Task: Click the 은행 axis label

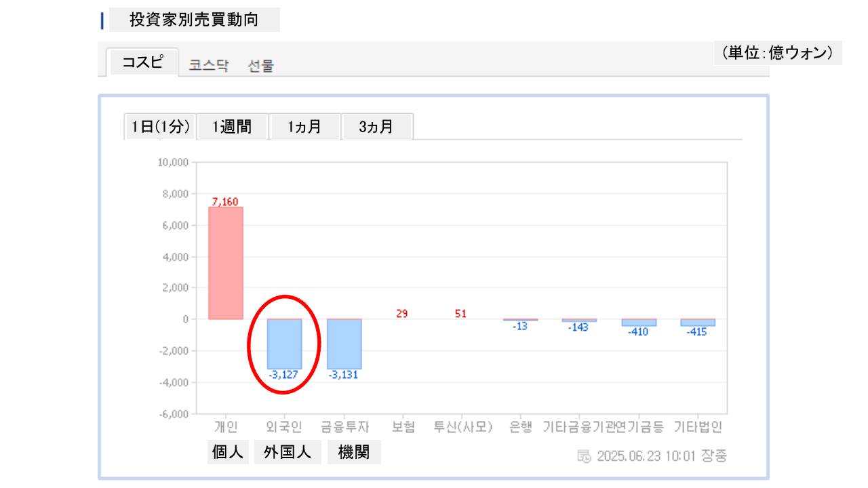Action: point(520,427)
